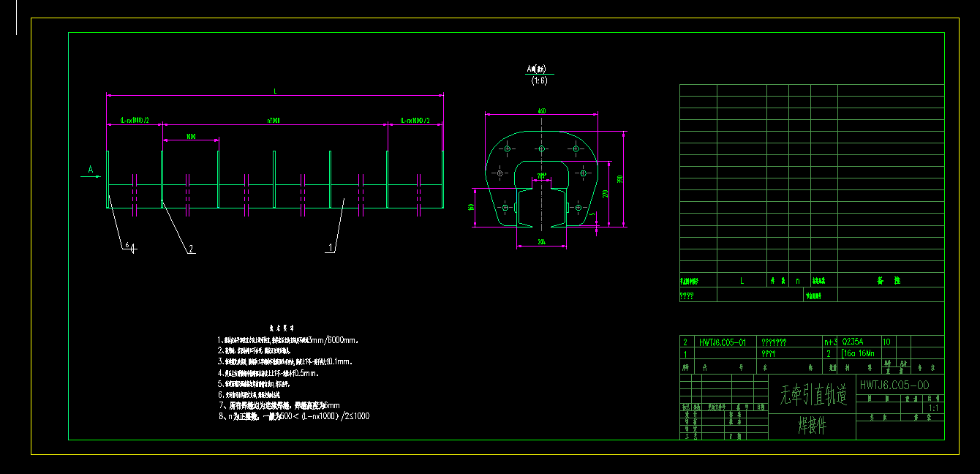980x474 pixels.
Task: Click the right (L-nx1000)/2 dimension
Action: (x=415, y=120)
